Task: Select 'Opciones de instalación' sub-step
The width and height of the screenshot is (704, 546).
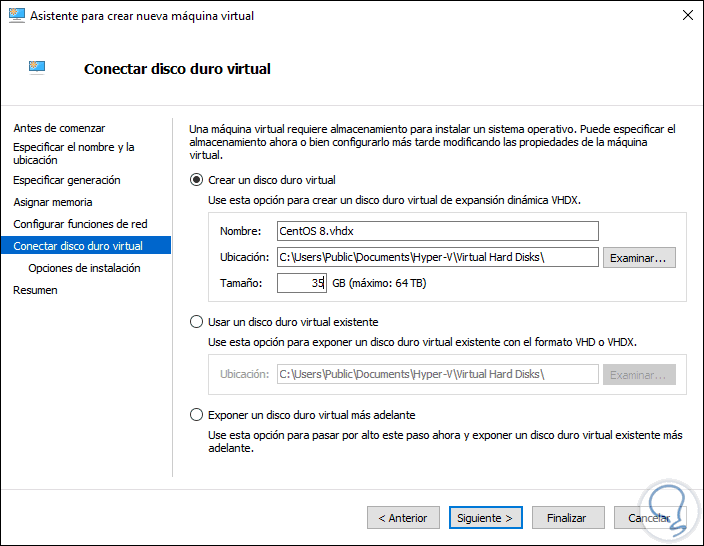Action: click(84, 268)
